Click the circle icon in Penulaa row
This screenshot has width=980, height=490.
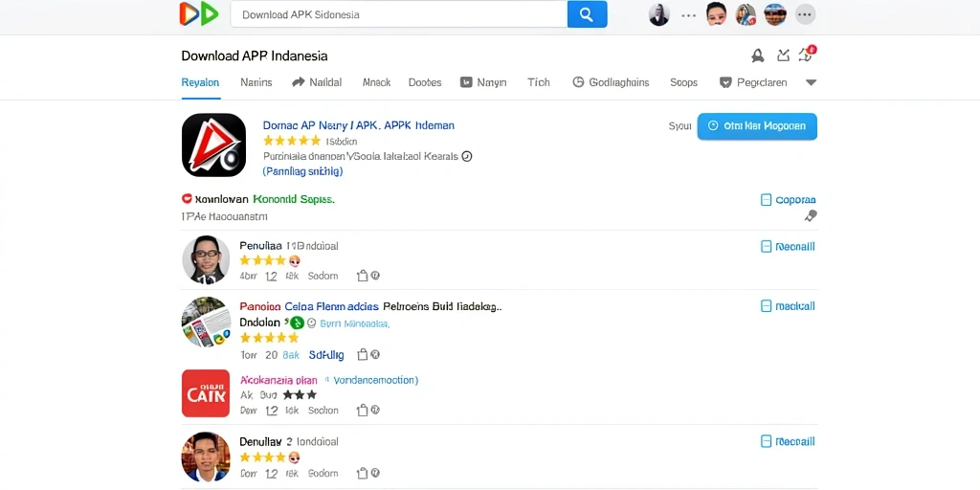click(375, 276)
